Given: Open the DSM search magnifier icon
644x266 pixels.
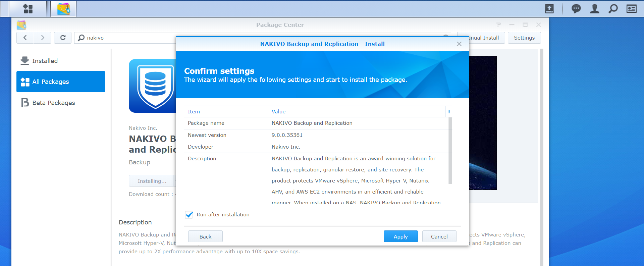Looking at the screenshot, I should [613, 9].
